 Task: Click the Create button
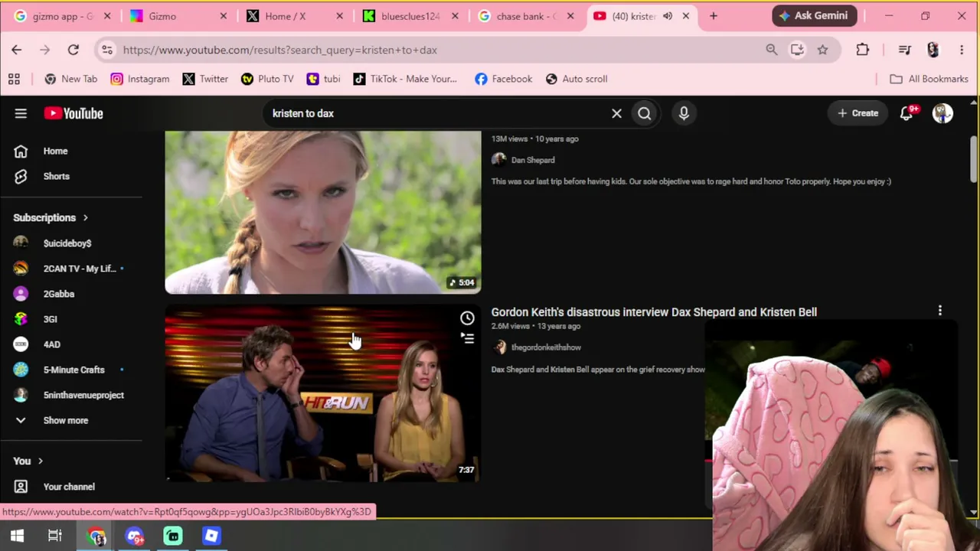(857, 113)
